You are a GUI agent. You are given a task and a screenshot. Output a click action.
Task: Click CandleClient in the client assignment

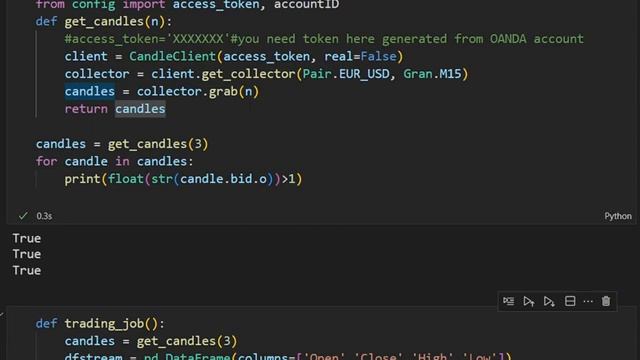tap(172, 56)
